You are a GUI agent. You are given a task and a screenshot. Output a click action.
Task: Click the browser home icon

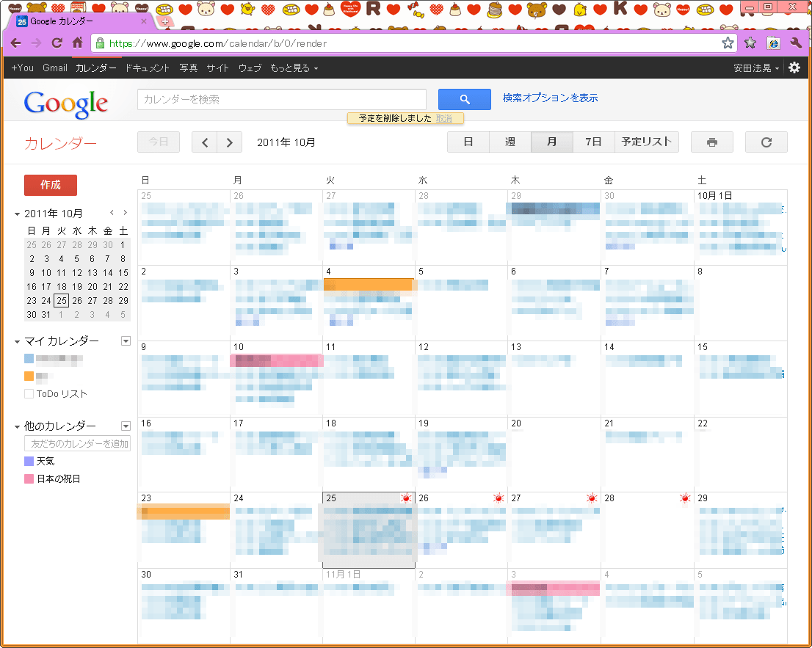[x=77, y=43]
